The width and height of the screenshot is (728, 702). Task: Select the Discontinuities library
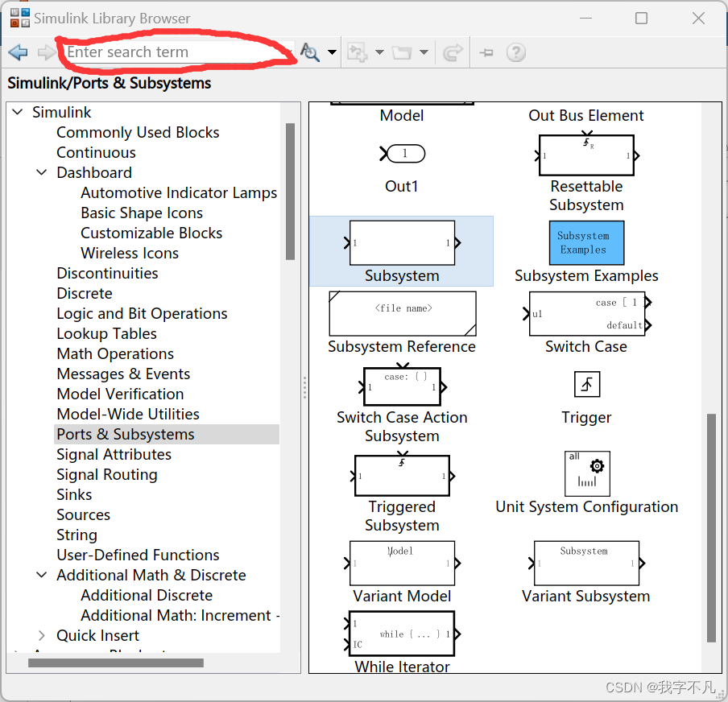[107, 273]
